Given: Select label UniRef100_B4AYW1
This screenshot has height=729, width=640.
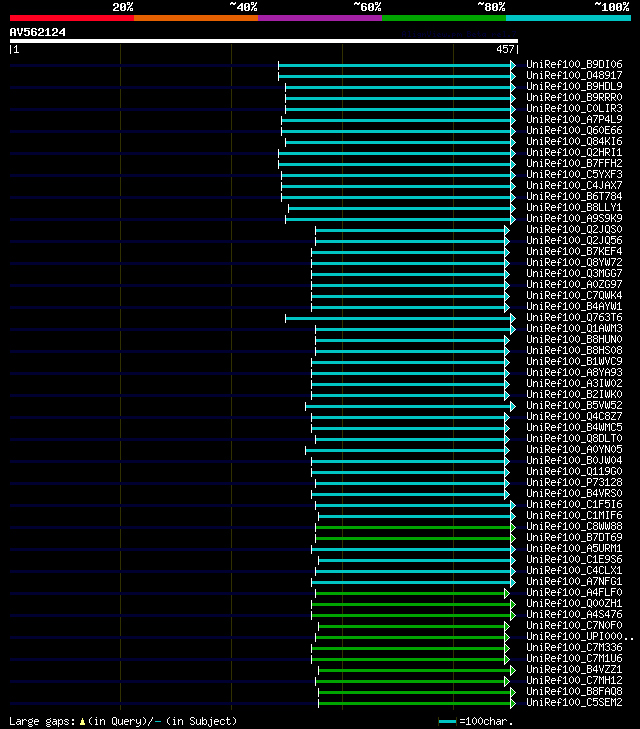Looking at the screenshot, I should tap(574, 306).
